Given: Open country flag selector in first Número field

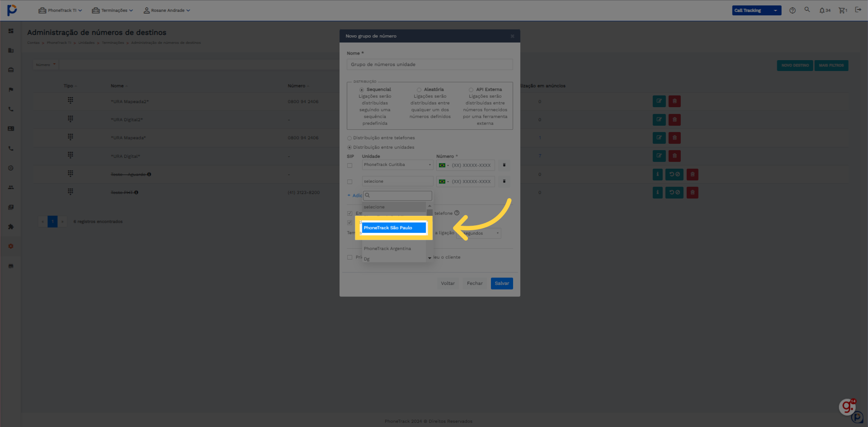Looking at the screenshot, I should click(443, 166).
